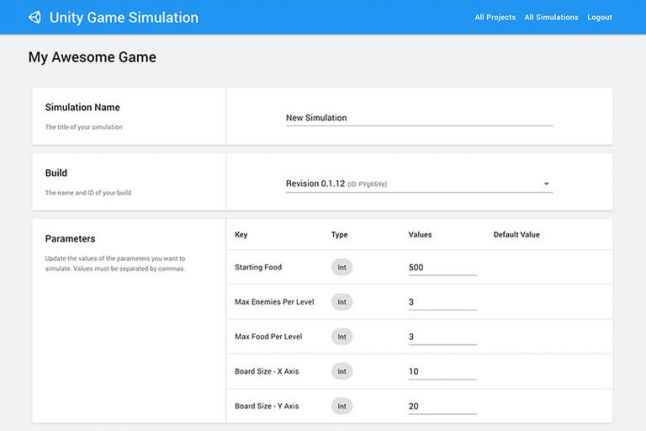Click the Default Value column header

(x=516, y=235)
